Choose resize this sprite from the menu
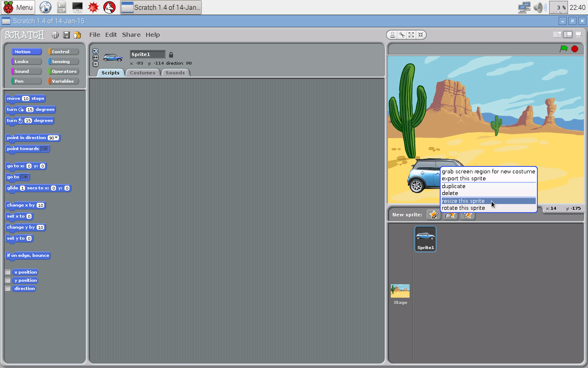Viewport: 588px width, 368px height. 463,201
